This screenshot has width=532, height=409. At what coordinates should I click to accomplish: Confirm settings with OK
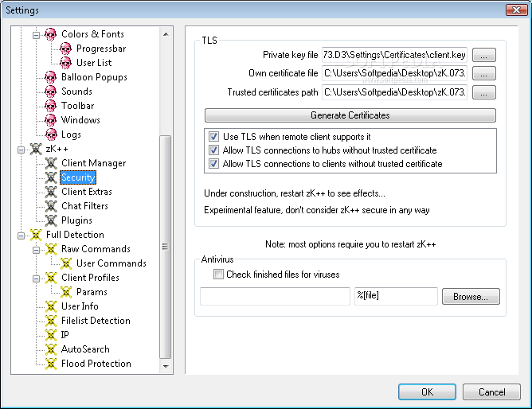[x=427, y=392]
